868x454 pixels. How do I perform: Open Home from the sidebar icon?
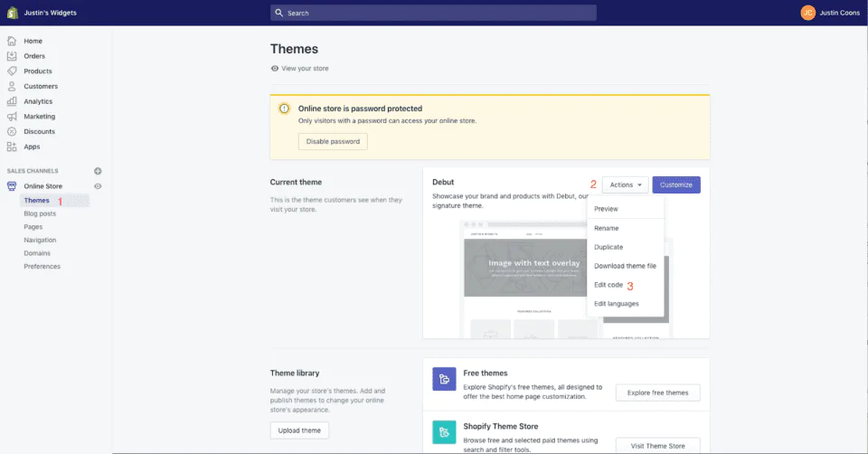(12, 41)
